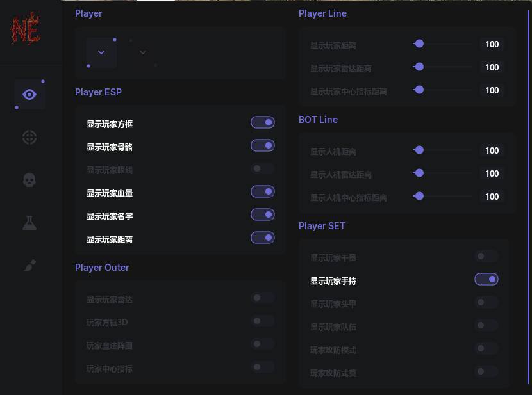Enable 显示玩家队伍 in Player SET
Screen dimensions: 532x395
(486, 325)
